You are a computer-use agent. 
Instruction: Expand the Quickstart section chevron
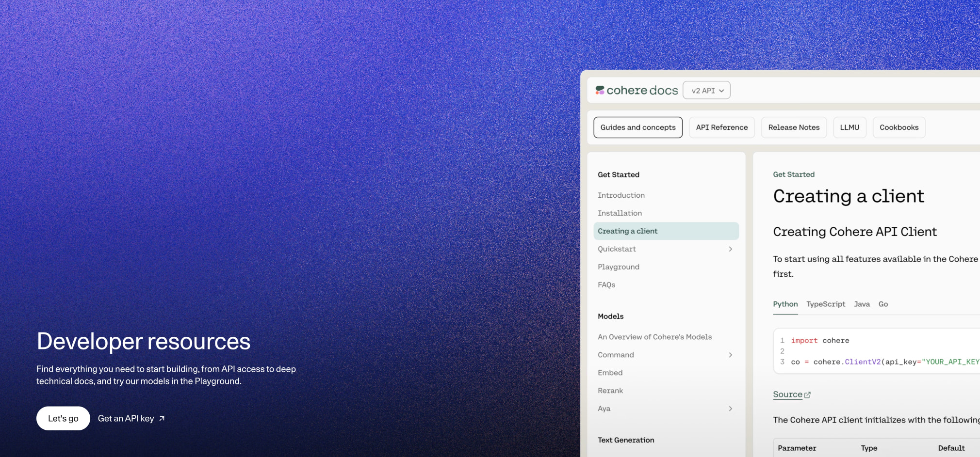(x=730, y=249)
